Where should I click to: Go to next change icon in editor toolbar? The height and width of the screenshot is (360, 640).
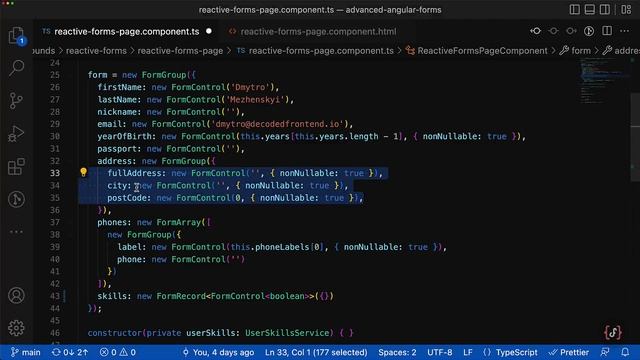[571, 31]
